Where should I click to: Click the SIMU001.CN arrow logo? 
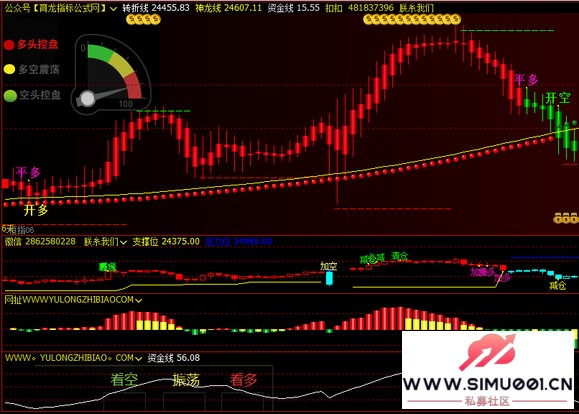(487, 352)
